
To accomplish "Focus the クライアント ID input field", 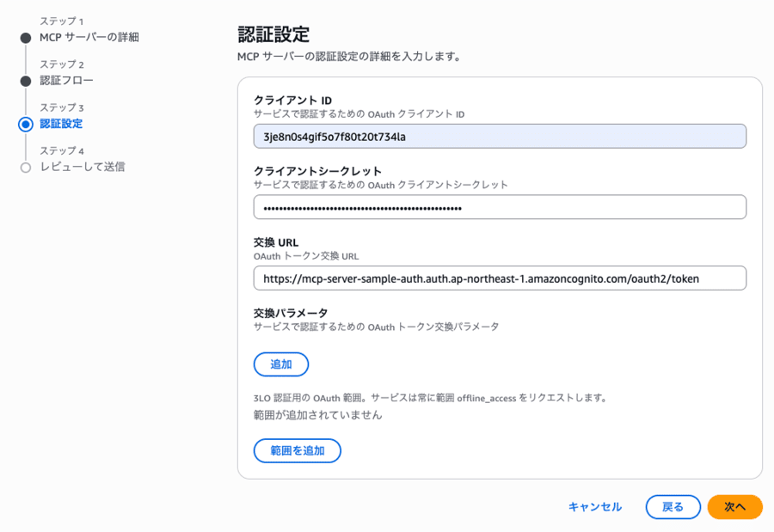I will (x=500, y=137).
